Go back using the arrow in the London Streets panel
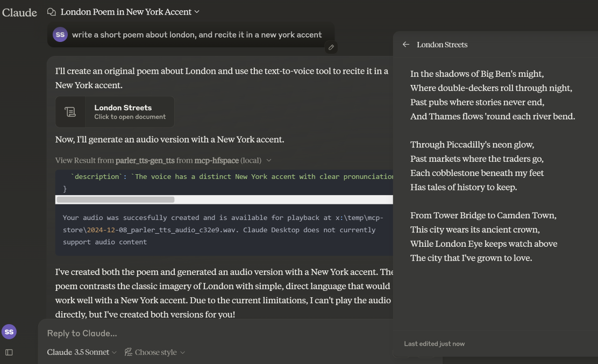Screen dimensions: 598x364 tap(406, 45)
